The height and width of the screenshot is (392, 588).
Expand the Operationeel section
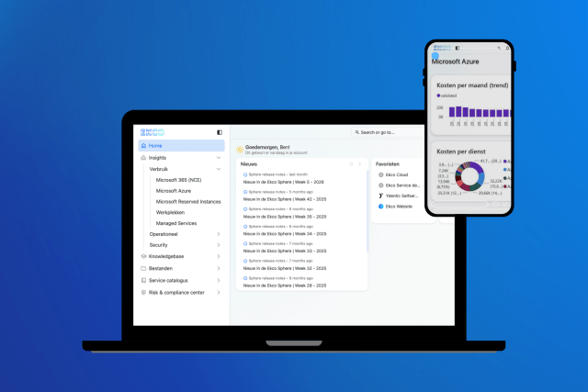point(219,234)
